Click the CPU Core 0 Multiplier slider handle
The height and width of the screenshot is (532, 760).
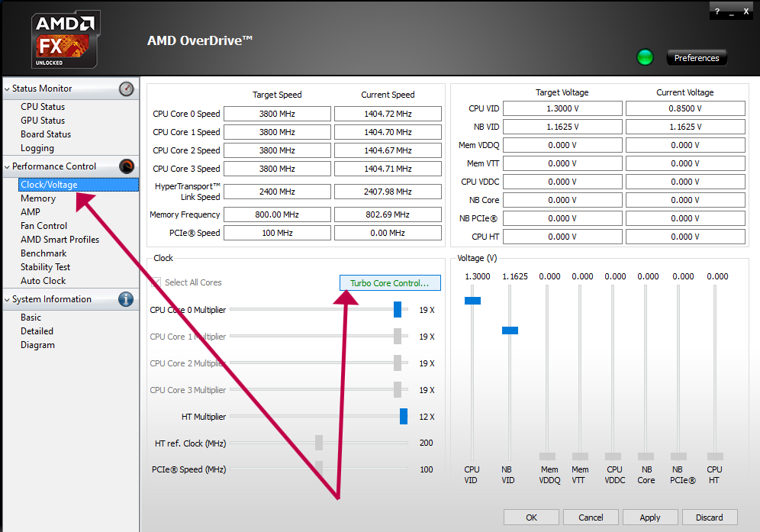(398, 310)
